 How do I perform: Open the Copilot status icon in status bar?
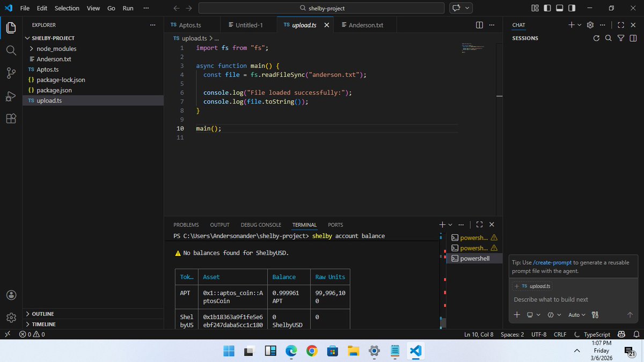[621, 334]
